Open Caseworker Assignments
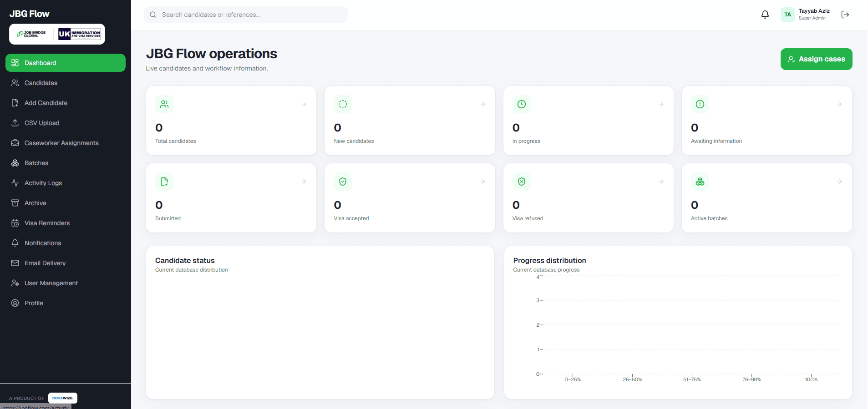The image size is (868, 409). coord(66,143)
